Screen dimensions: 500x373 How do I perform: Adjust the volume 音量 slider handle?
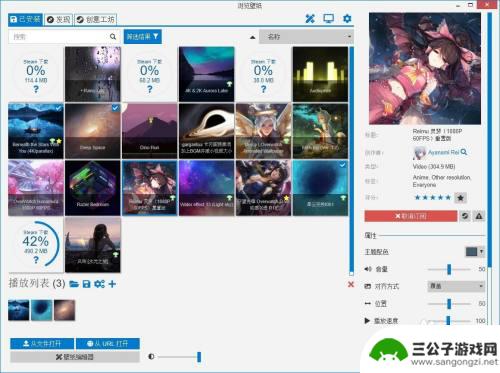tap(449, 269)
